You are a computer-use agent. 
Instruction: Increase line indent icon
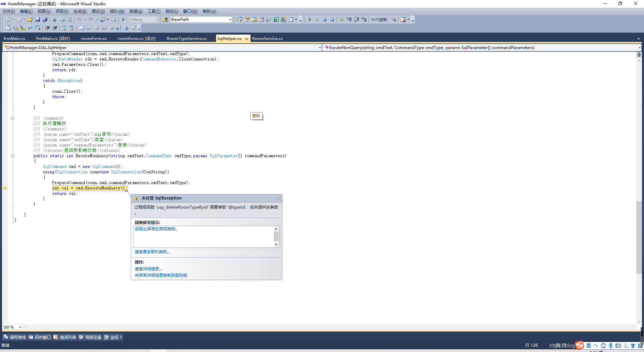click(x=55, y=28)
